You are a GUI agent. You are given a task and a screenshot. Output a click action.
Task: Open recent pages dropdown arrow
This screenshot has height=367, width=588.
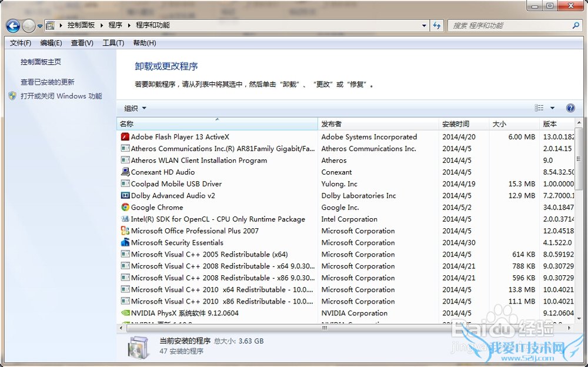coord(40,26)
